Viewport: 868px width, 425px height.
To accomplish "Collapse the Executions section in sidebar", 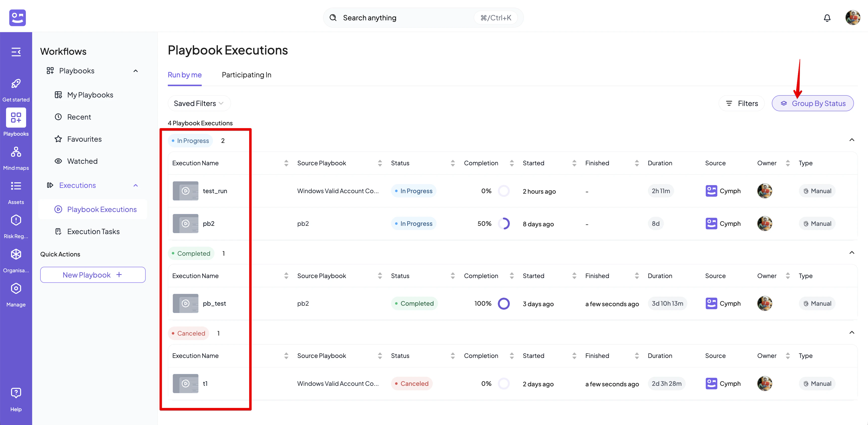I will (135, 185).
